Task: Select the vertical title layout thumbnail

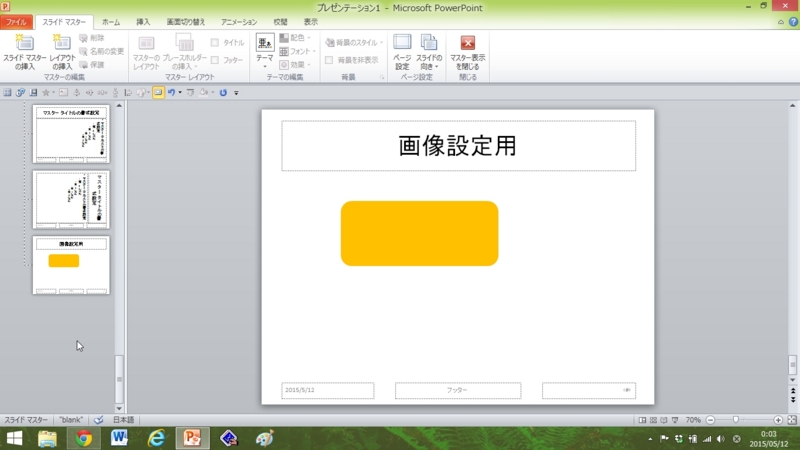Action: pos(71,199)
